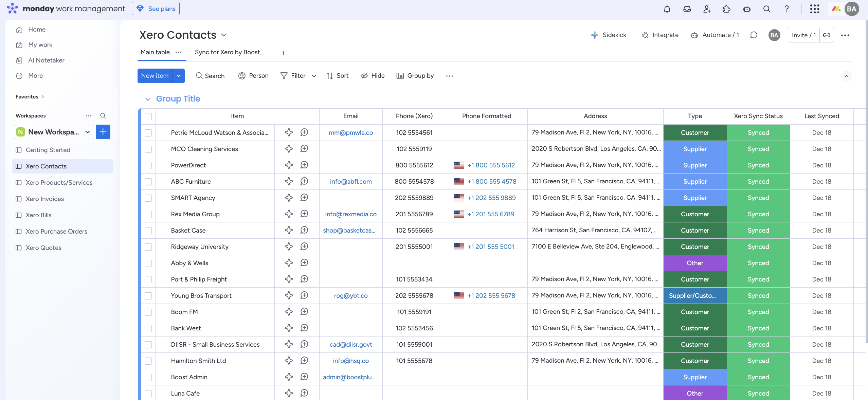The image size is (868, 400).
Task: Open the inbox tray icon
Action: click(687, 9)
